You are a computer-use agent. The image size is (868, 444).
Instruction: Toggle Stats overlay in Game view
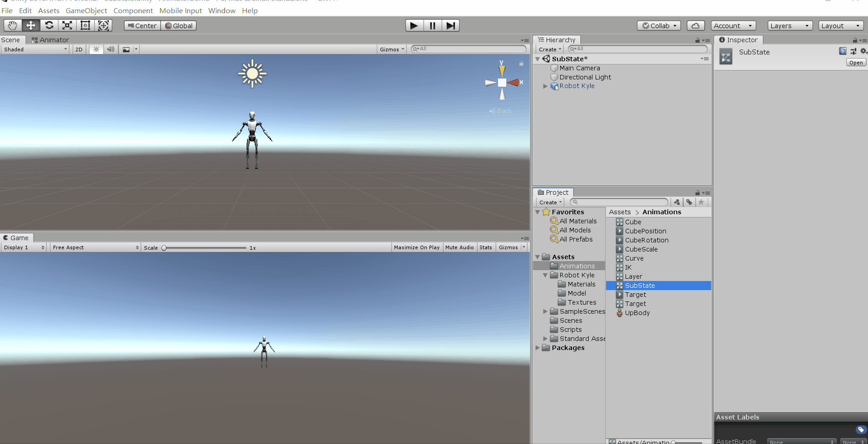click(x=485, y=247)
